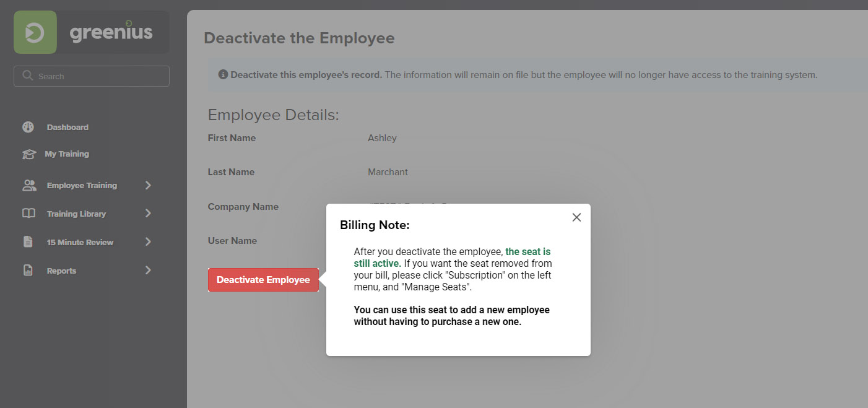
Task: Open My Training in the sidebar
Action: (67, 154)
